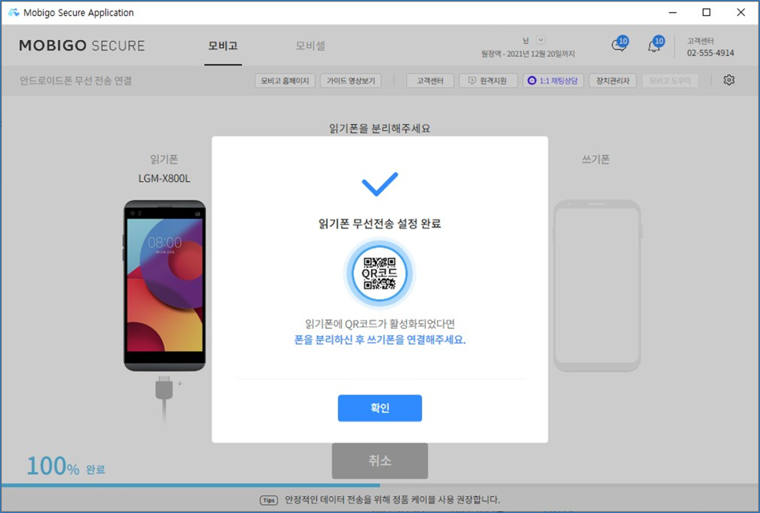760x513 pixels.
Task: Confirm the dialog with the 확인 button
Action: [x=380, y=408]
